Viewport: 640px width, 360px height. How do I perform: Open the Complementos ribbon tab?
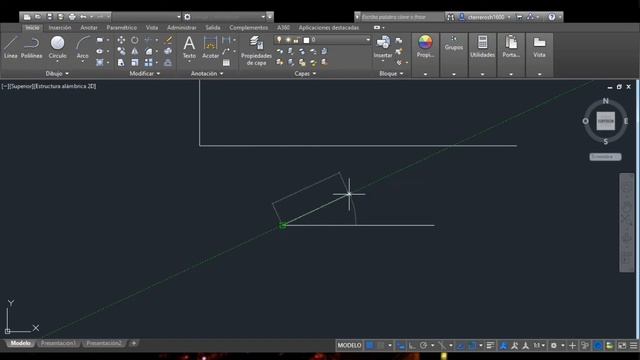pos(249,27)
